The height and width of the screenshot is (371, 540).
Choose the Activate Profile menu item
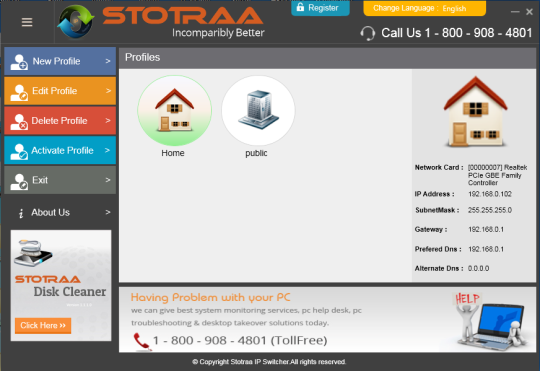[60, 150]
